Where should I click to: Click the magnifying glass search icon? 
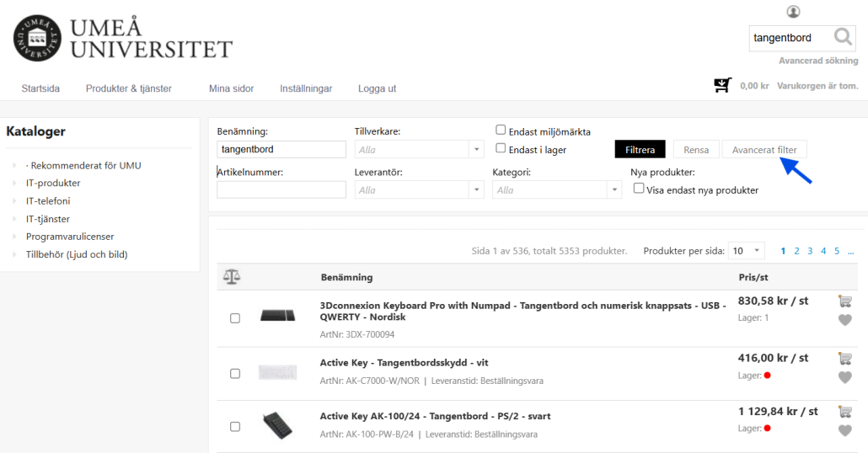pyautogui.click(x=843, y=37)
